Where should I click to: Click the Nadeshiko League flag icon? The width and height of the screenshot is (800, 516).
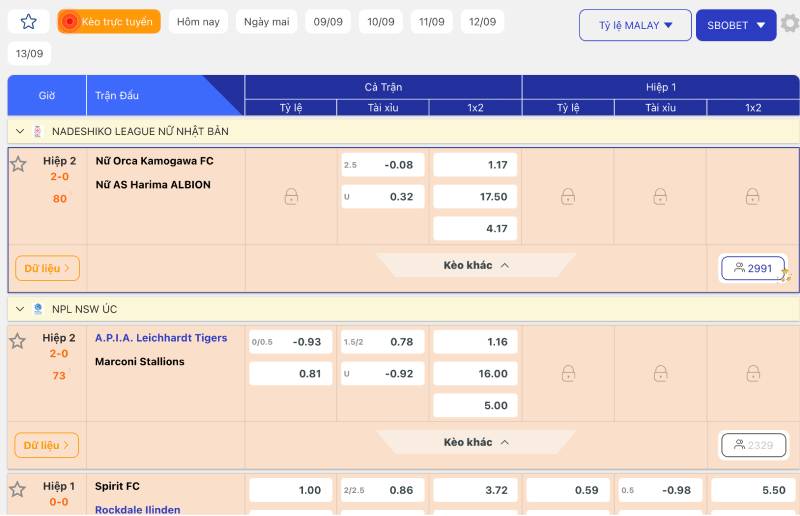click(38, 131)
